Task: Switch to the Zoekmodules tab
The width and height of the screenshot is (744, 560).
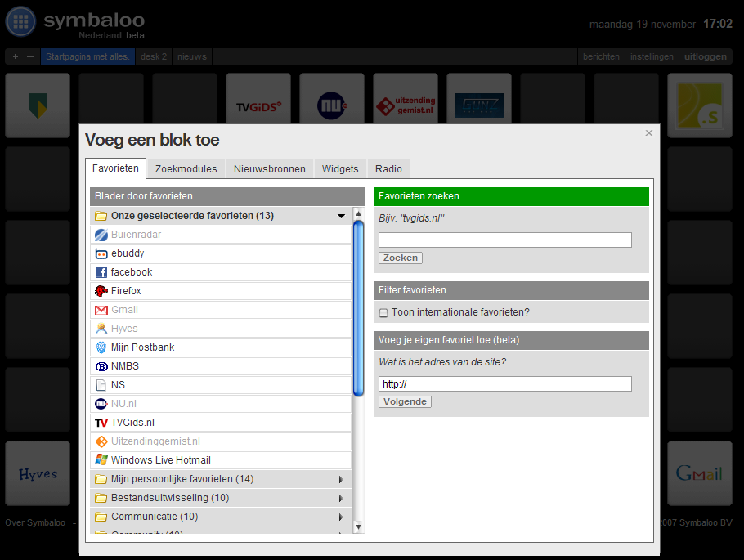Action: [x=186, y=169]
